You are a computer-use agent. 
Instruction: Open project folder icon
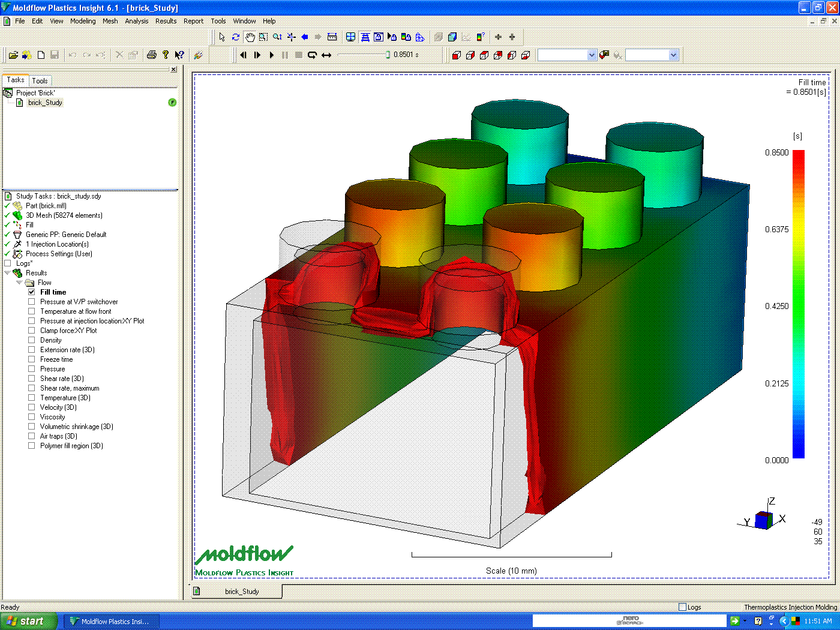pyautogui.click(x=13, y=55)
